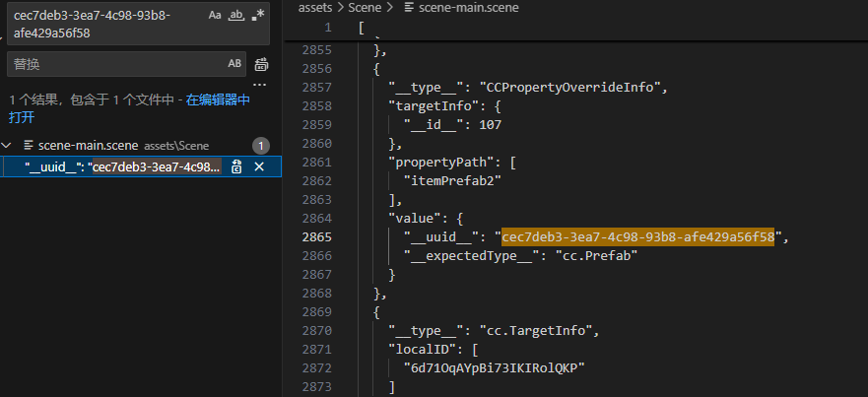Click "CCPropertyOverrideInfo" text

(x=570, y=88)
